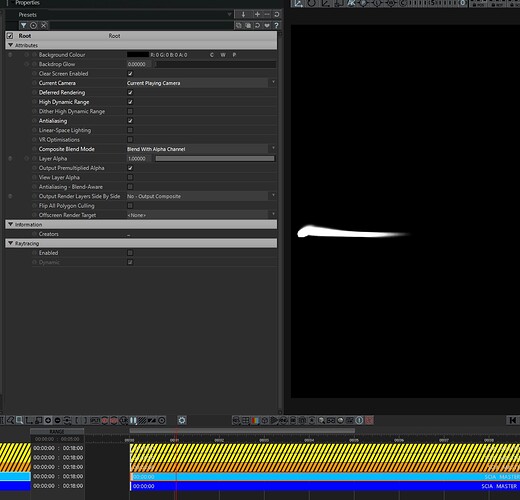Screen dimensions: 520x500
Task: Click the Background Colour black swatch
Action: pyautogui.click(x=138, y=55)
